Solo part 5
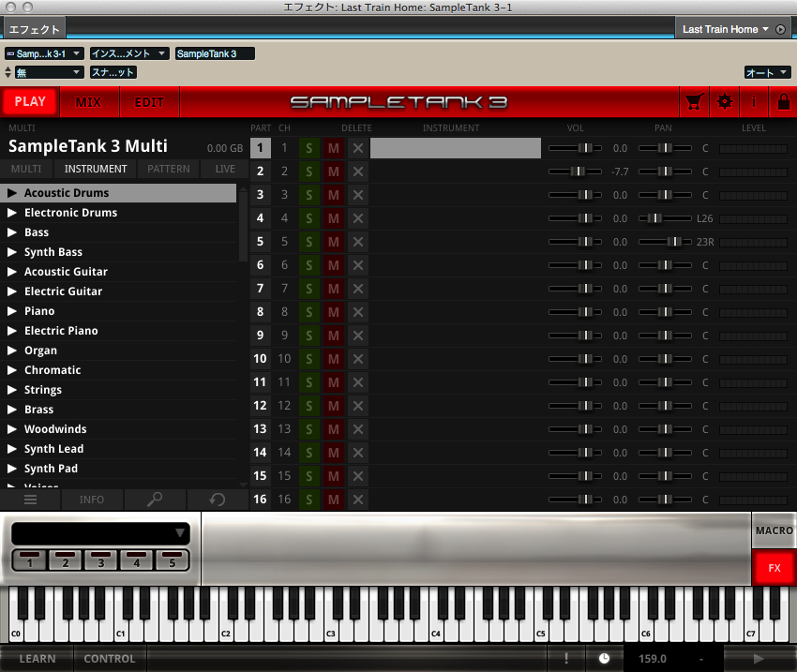This screenshot has width=797, height=672. coord(309,242)
